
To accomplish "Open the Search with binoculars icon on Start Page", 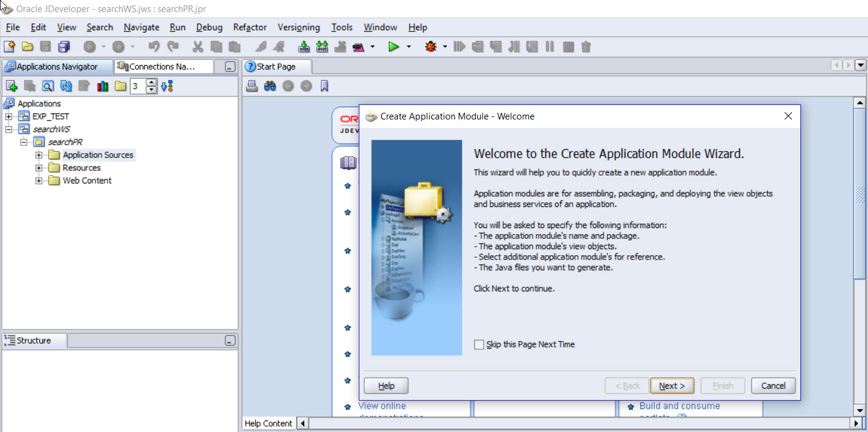I will click(x=269, y=85).
